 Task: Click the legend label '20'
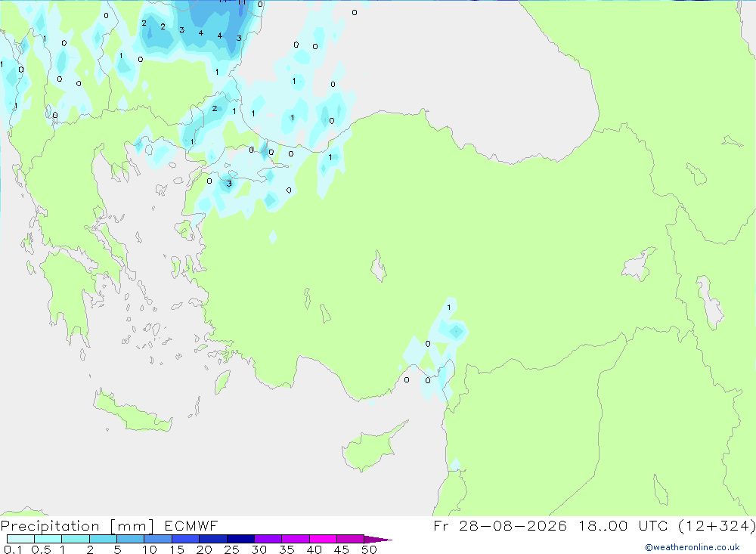point(204,549)
